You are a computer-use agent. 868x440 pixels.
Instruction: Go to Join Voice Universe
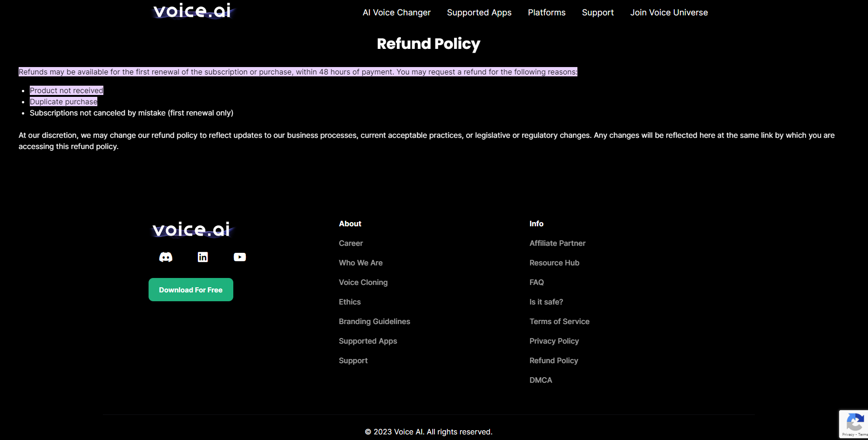point(669,13)
